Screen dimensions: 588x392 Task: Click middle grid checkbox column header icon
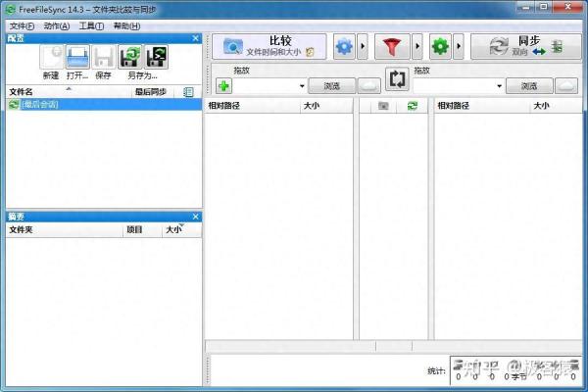coord(383,106)
